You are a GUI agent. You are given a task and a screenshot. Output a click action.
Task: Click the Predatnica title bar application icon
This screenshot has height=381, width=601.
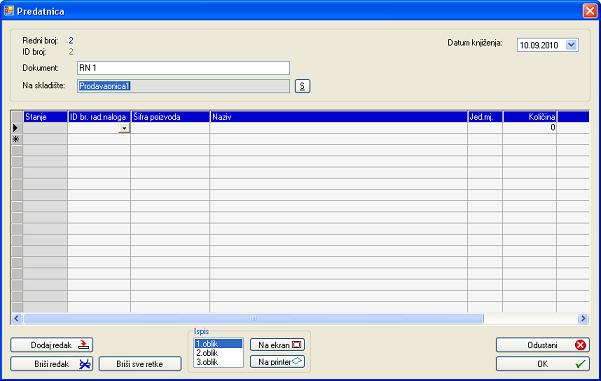pos(8,11)
